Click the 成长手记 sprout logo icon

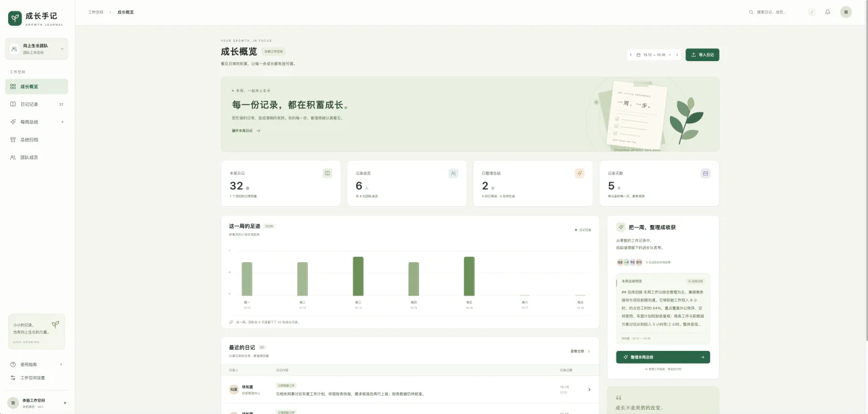tap(15, 18)
